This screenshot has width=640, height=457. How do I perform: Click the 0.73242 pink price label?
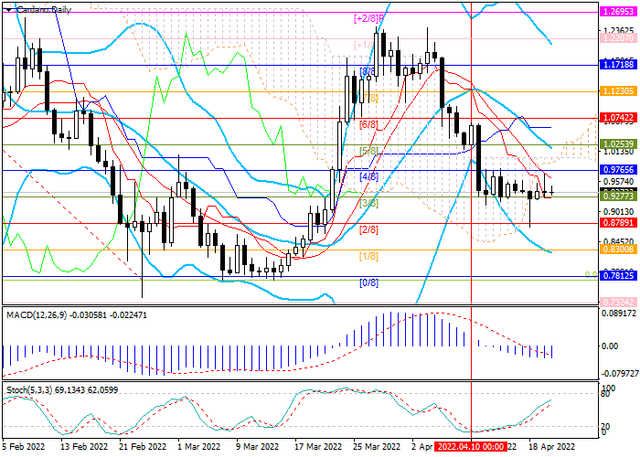click(x=618, y=302)
